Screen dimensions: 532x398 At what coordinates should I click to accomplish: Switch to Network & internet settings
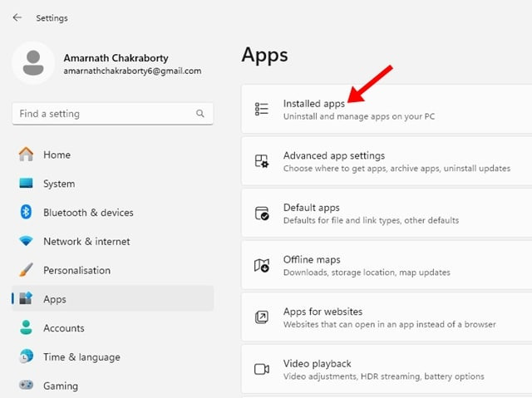(113, 241)
